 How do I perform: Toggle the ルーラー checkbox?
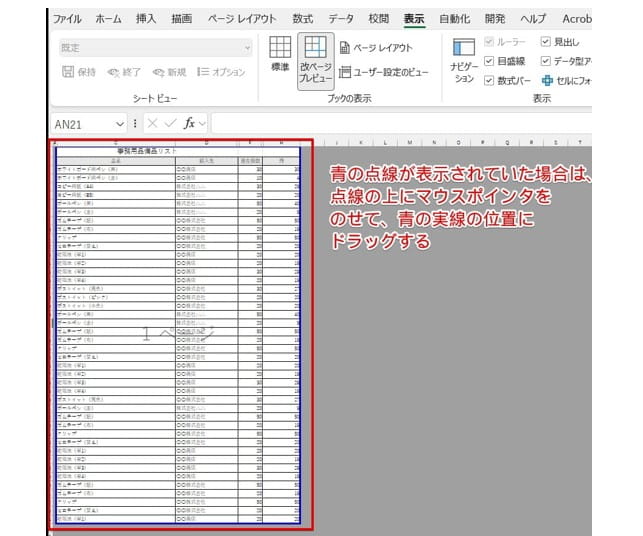488,42
